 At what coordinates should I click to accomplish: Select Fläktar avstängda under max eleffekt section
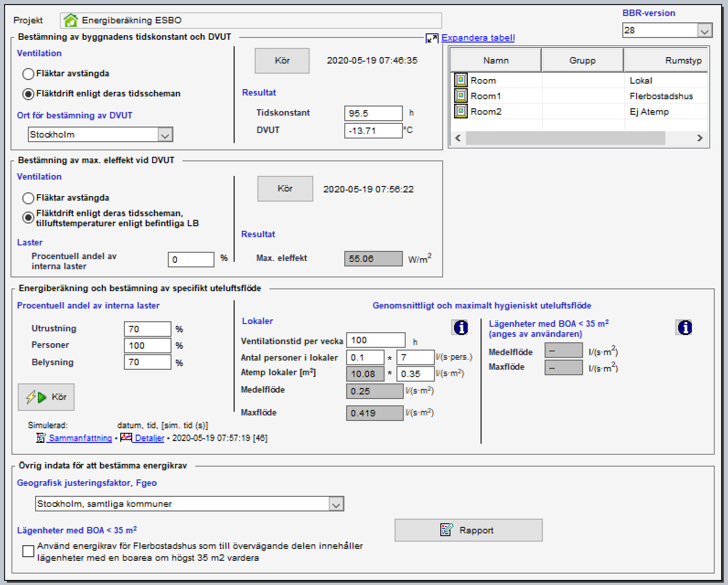pyautogui.click(x=28, y=198)
